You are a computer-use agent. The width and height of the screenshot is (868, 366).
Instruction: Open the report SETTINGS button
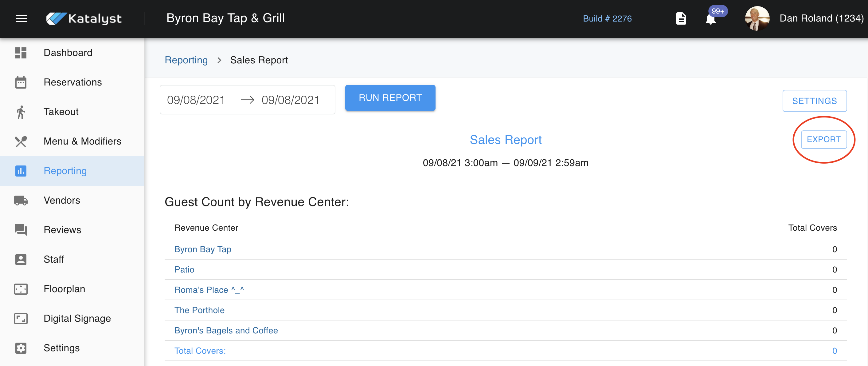coord(814,101)
